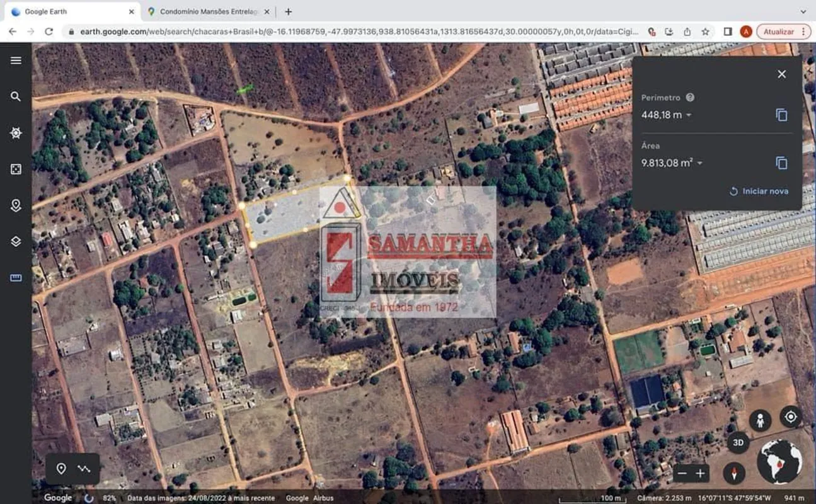Open Chrome tab list chevron

point(803,11)
